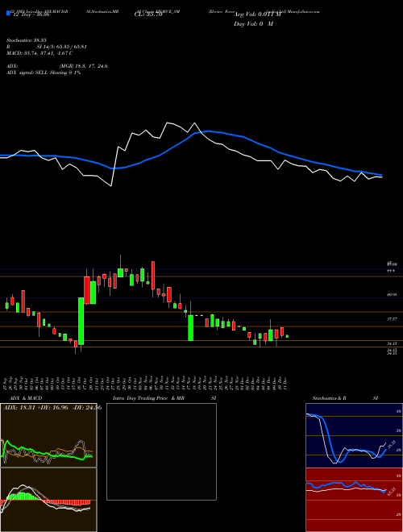Click the 'SI 14/3: 65.35 / 65.81' value
Image resolution: width=403 pixels, height=532 pixels.
(x=62, y=47)
